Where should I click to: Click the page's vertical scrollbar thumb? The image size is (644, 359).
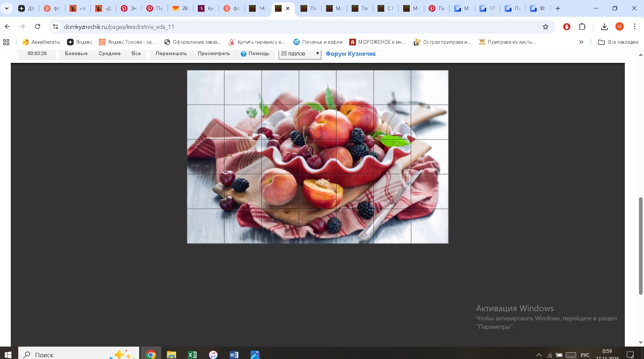tap(641, 246)
